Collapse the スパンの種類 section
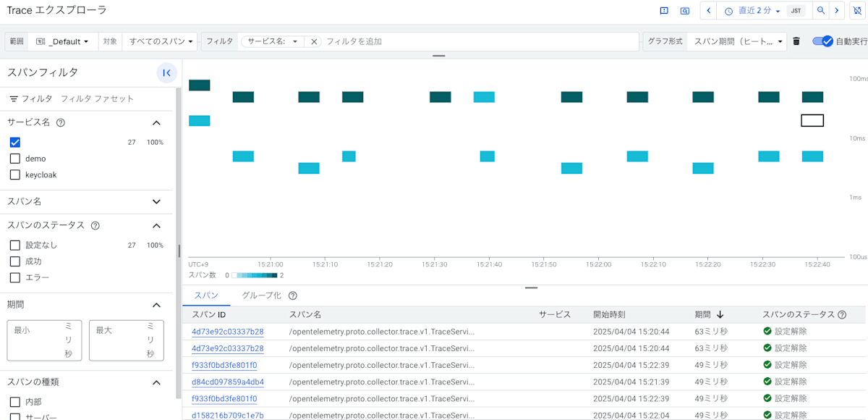Viewport: 868px width, 420px height. (x=156, y=382)
